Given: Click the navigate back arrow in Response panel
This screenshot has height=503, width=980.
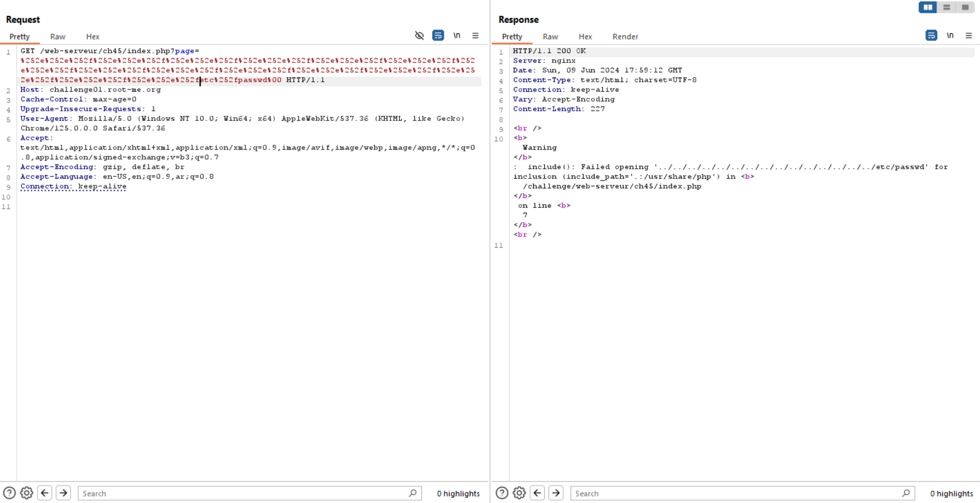Looking at the screenshot, I should [x=537, y=493].
